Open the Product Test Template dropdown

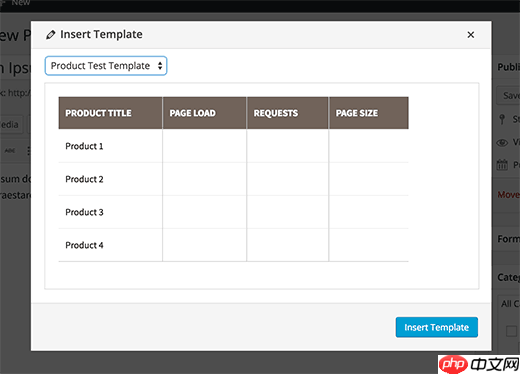tap(106, 66)
